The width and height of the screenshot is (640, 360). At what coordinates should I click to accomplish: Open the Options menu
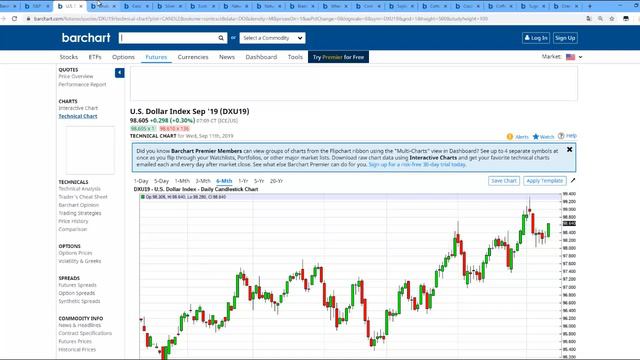tap(123, 57)
